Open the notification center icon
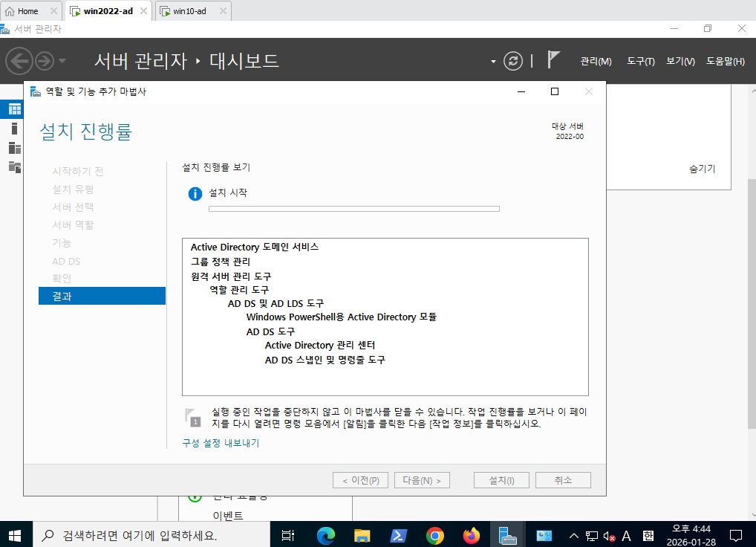This screenshot has height=547, width=756. (736, 535)
